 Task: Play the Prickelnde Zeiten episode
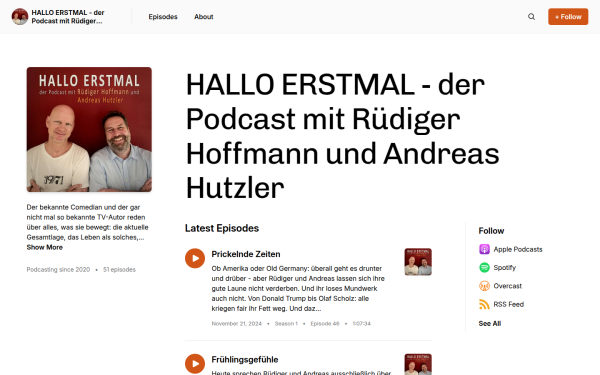point(195,258)
